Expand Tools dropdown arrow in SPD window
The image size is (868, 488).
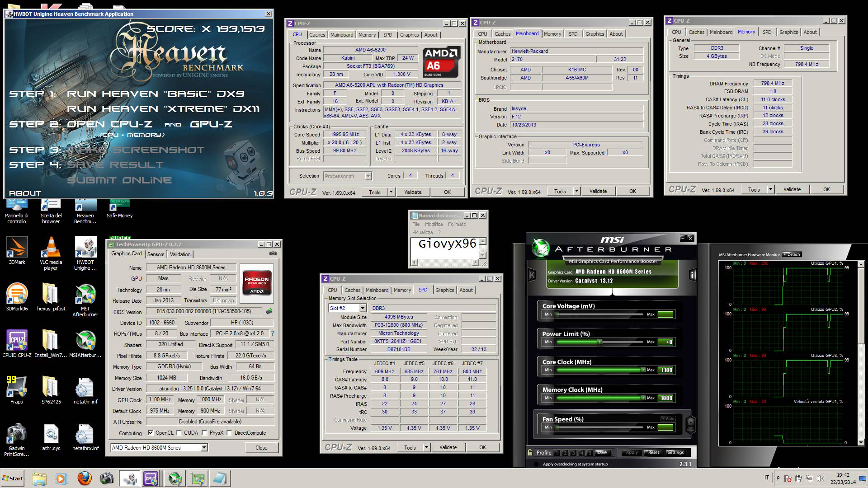click(426, 447)
